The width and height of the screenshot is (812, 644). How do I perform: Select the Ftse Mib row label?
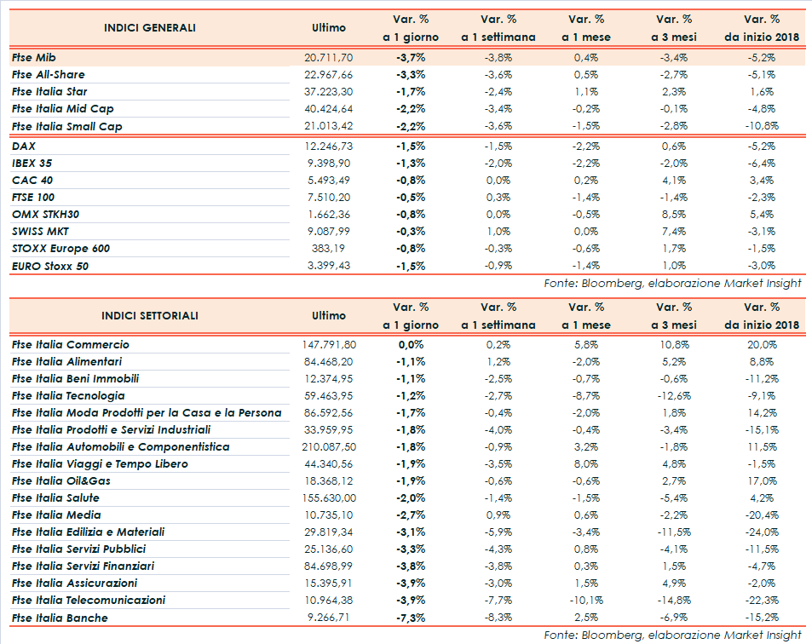pyautogui.click(x=34, y=57)
